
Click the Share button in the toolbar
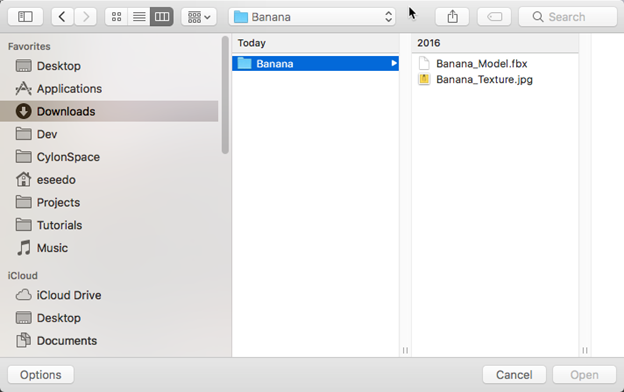(x=452, y=17)
